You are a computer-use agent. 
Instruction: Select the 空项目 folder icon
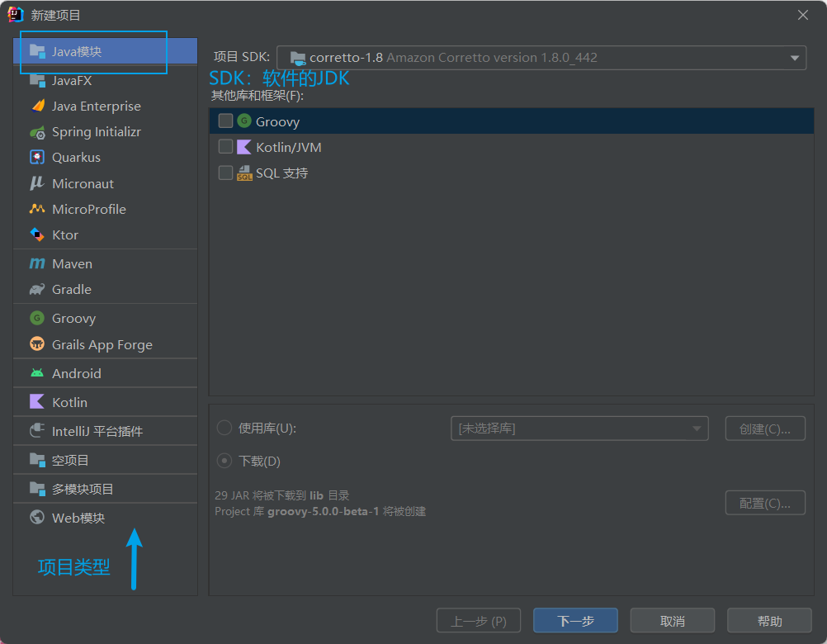pos(37,460)
